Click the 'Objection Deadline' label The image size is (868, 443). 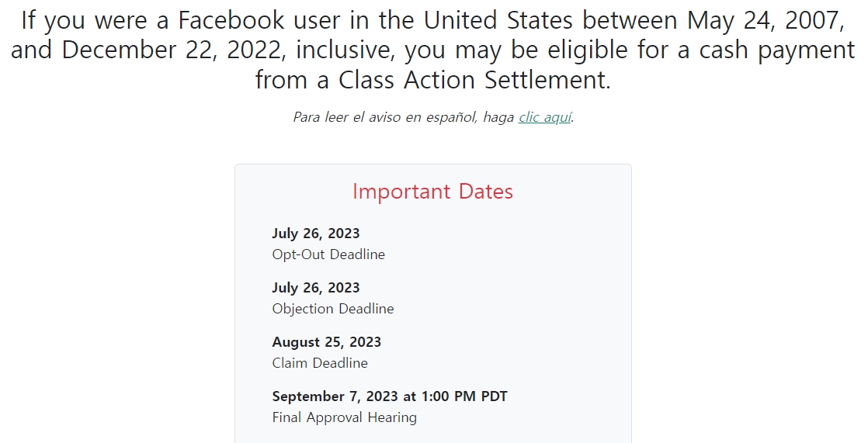coord(333,309)
